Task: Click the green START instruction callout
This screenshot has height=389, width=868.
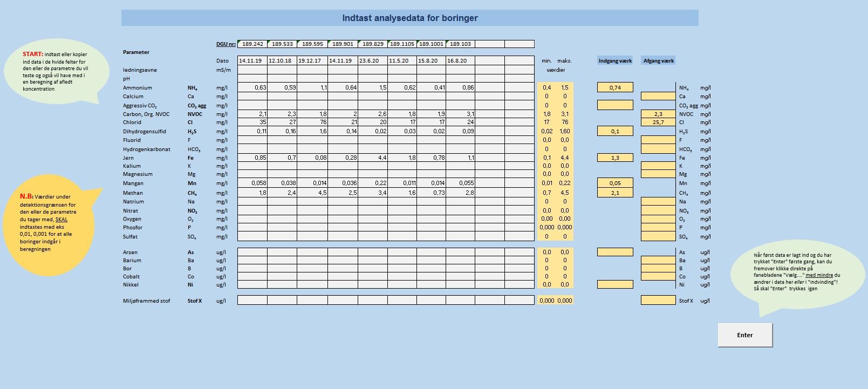Action: coord(54,72)
